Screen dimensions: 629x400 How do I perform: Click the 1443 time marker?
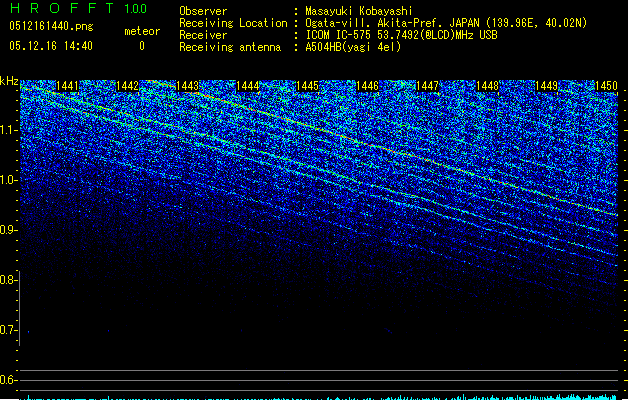(x=187, y=86)
